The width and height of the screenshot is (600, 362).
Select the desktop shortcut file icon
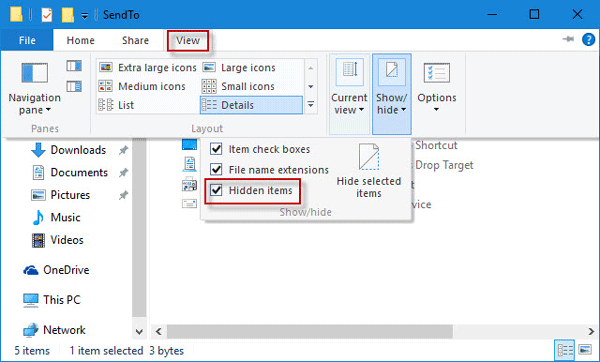pyautogui.click(x=189, y=145)
